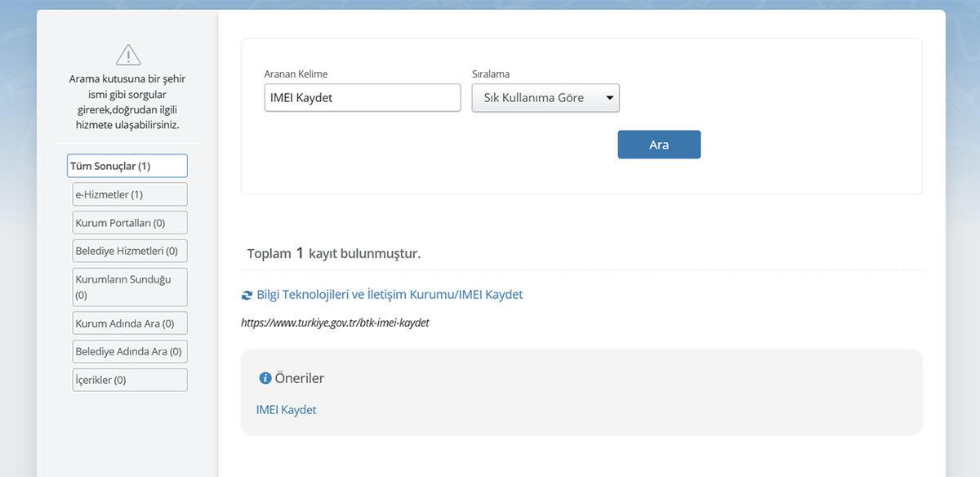This screenshot has width=980, height=477.
Task: View the İçerikler (0) category
Action: click(x=130, y=380)
